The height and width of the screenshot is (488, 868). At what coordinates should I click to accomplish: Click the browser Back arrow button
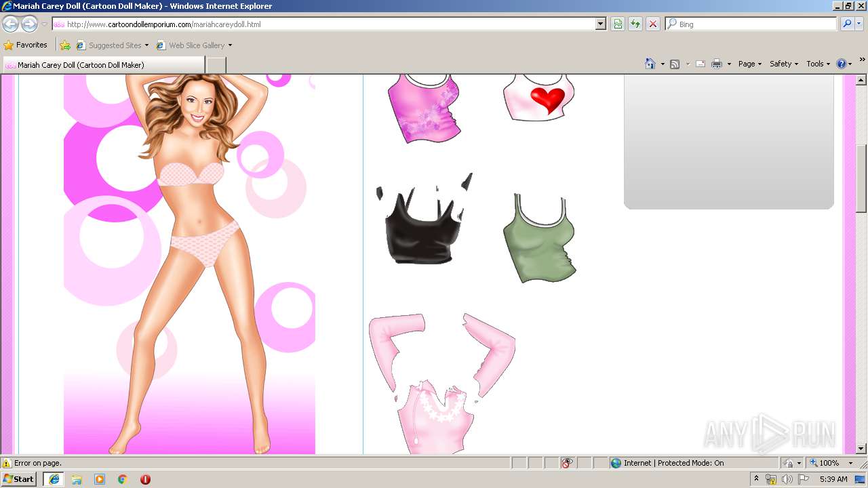pos(10,24)
